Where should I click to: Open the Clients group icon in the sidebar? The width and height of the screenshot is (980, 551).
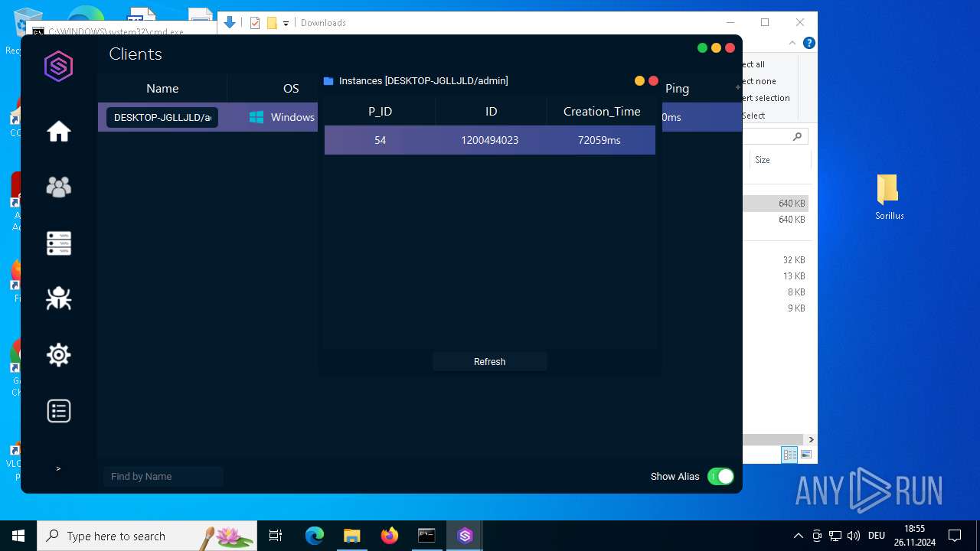59,187
